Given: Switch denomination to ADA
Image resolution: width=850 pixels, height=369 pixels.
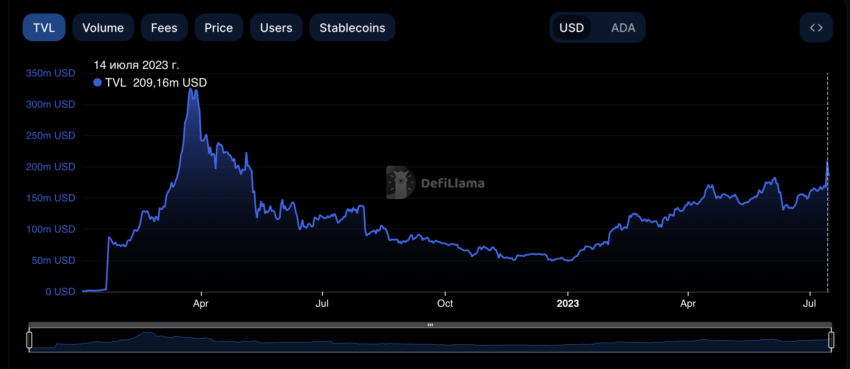Looking at the screenshot, I should [623, 28].
